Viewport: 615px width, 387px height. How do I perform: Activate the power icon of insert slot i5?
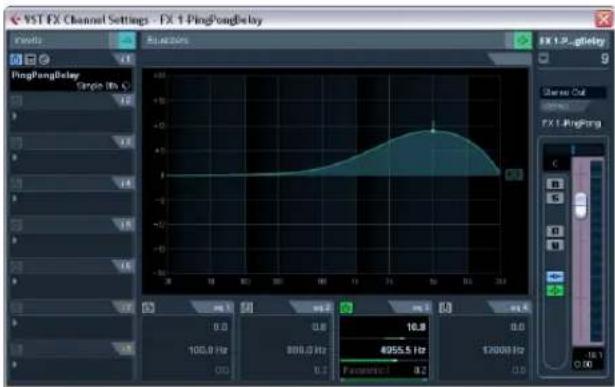tap(16, 225)
